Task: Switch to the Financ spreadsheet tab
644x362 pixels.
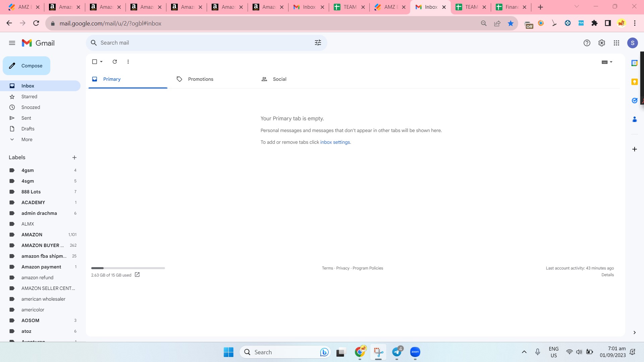Action: click(x=511, y=7)
